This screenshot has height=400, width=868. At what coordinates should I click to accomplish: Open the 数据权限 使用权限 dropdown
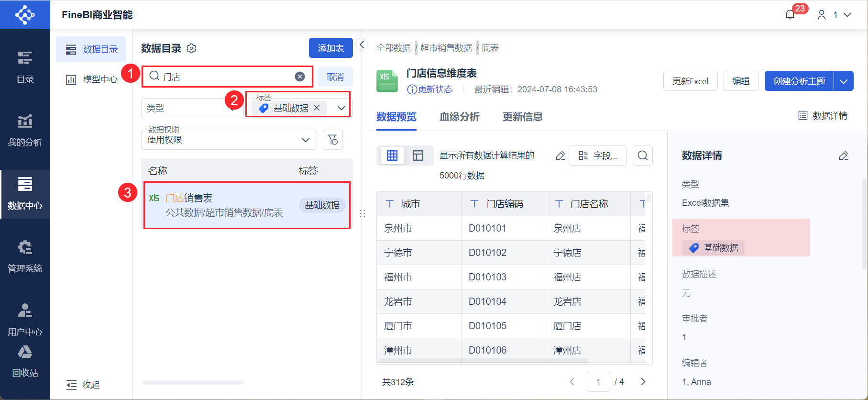[229, 140]
